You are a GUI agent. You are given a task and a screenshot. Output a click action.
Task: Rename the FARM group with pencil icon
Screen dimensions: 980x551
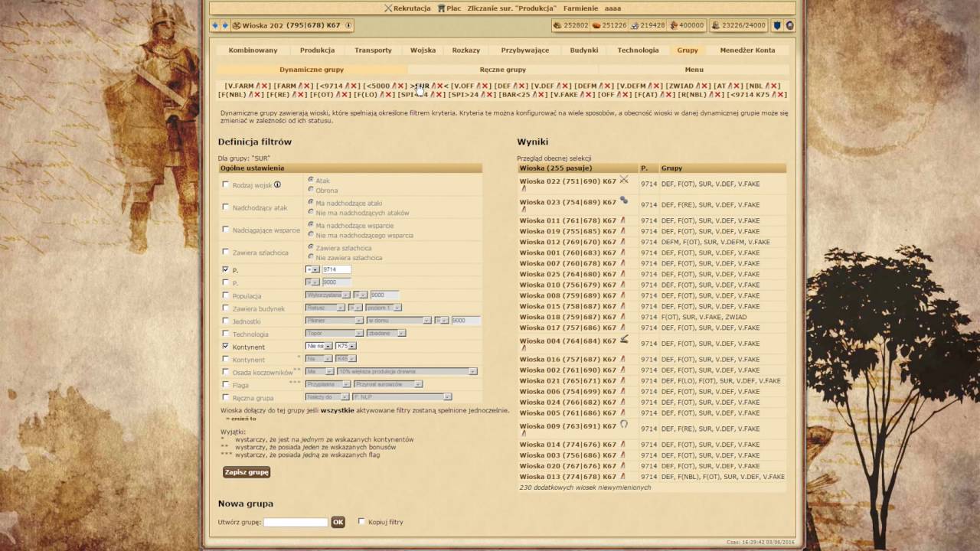[x=302, y=86]
